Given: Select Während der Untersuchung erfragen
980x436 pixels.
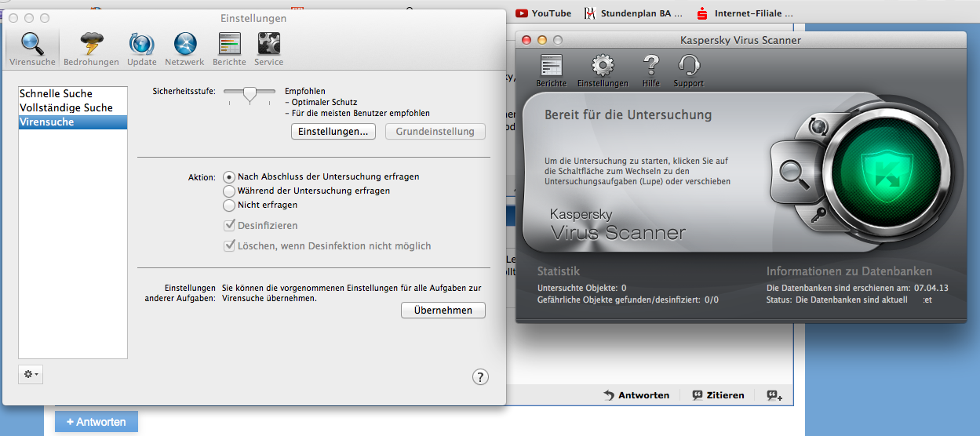Looking at the screenshot, I should (x=229, y=191).
